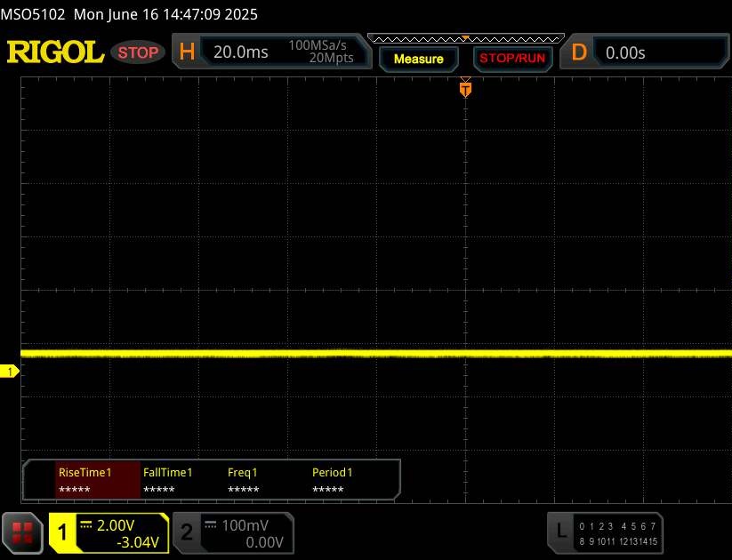Click the waveform memory overview bar
Image resolution: width=732 pixels, height=560 pixels.
coord(465,38)
